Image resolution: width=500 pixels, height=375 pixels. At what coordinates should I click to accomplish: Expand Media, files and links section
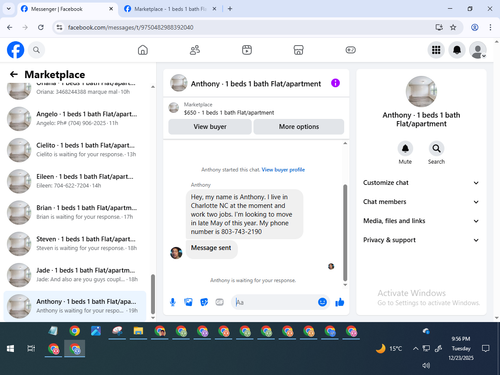point(421,221)
